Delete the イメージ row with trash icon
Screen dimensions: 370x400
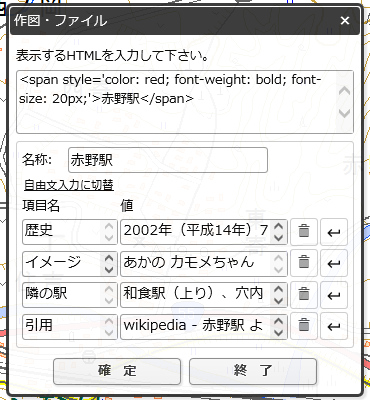click(304, 263)
